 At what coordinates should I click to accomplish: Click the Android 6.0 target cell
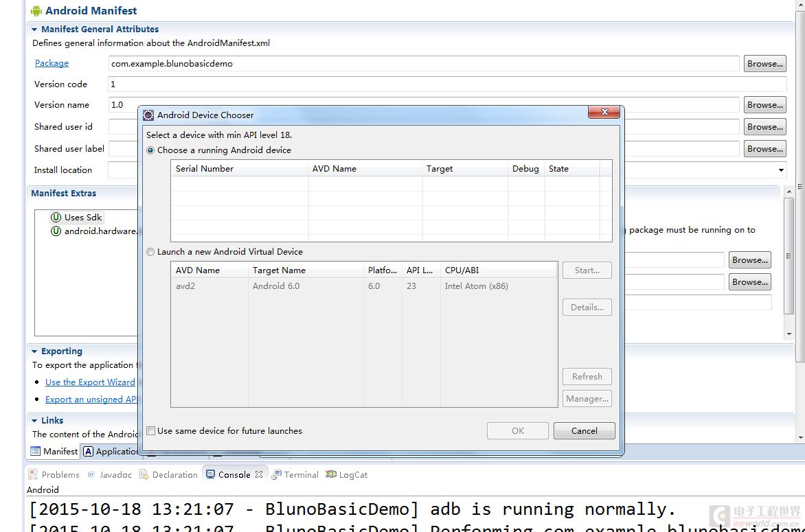276,286
